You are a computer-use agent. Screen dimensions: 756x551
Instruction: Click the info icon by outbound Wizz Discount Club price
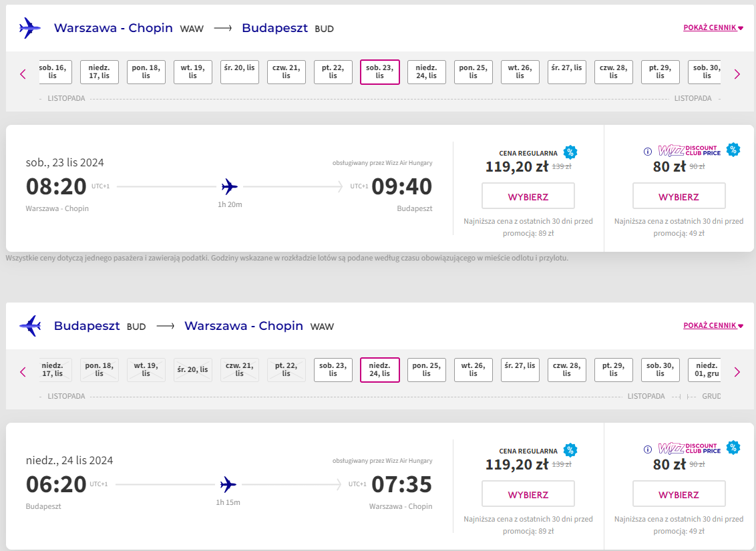point(648,152)
